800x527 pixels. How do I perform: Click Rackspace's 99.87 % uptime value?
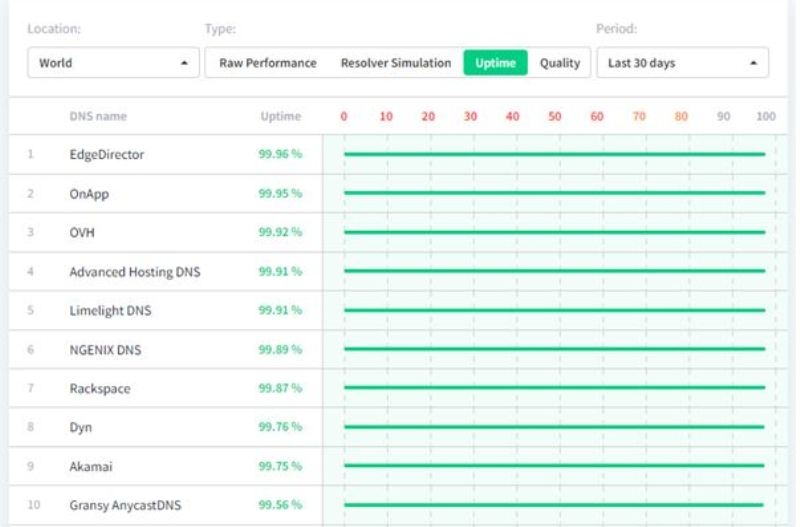coord(280,388)
